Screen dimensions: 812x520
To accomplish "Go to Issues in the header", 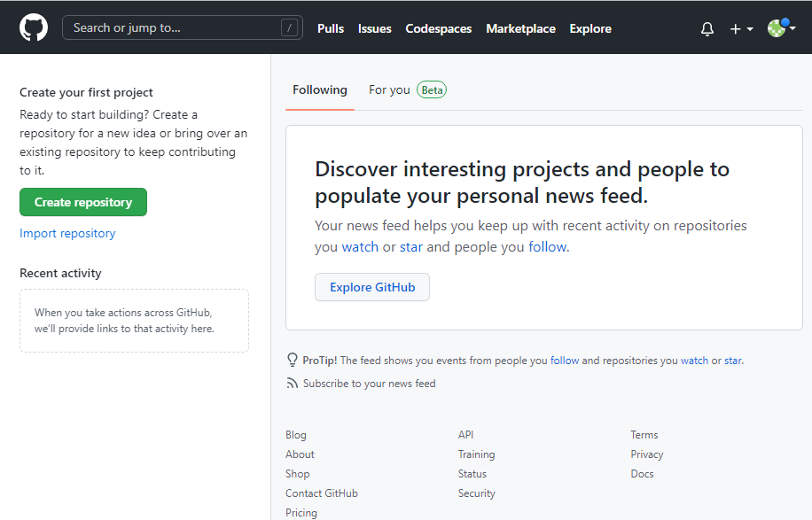I will coord(374,28).
